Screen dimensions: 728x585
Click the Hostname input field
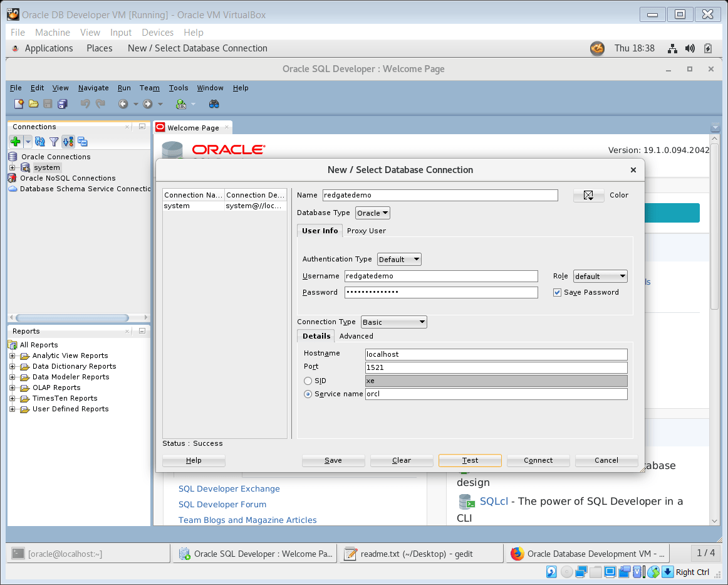pos(496,354)
